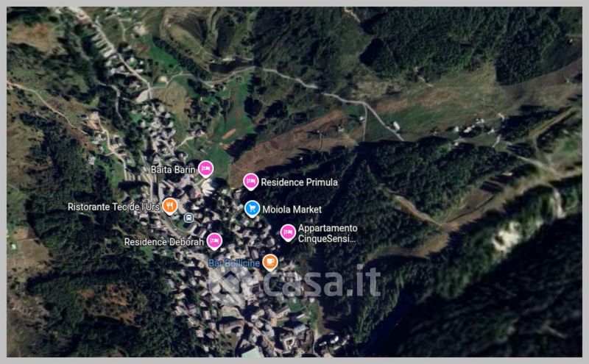Open the Bar Bollicine cafe marker
The height and width of the screenshot is (364, 589).
coord(270,263)
